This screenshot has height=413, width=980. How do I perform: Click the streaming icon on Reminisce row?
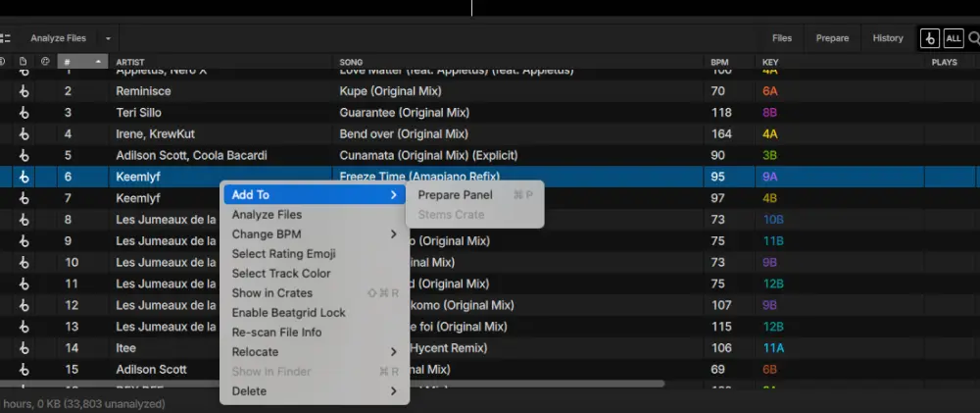pyautogui.click(x=24, y=91)
